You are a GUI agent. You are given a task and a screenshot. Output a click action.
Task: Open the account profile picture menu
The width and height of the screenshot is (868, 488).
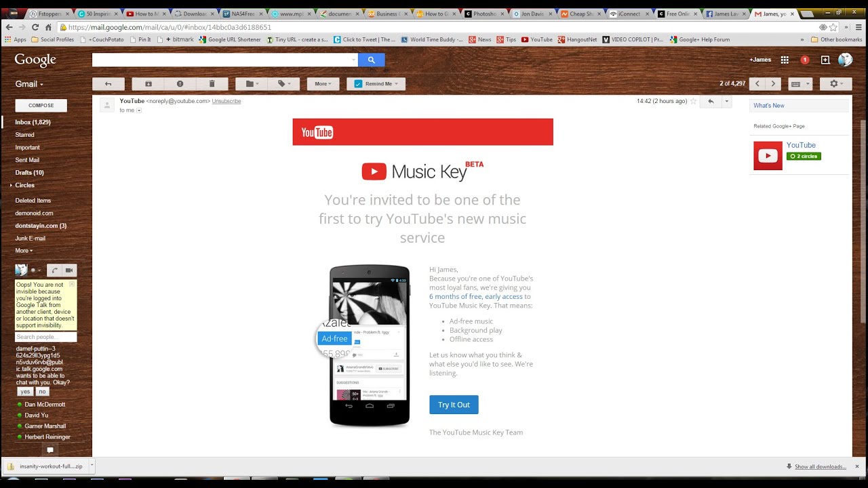click(x=845, y=60)
